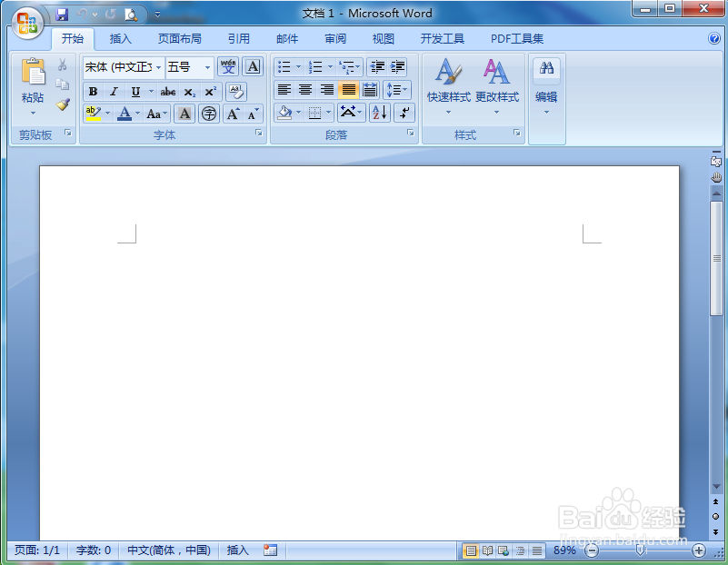The image size is (728, 565).
Task: Click the macro recording status bar icon
Action: [270, 550]
